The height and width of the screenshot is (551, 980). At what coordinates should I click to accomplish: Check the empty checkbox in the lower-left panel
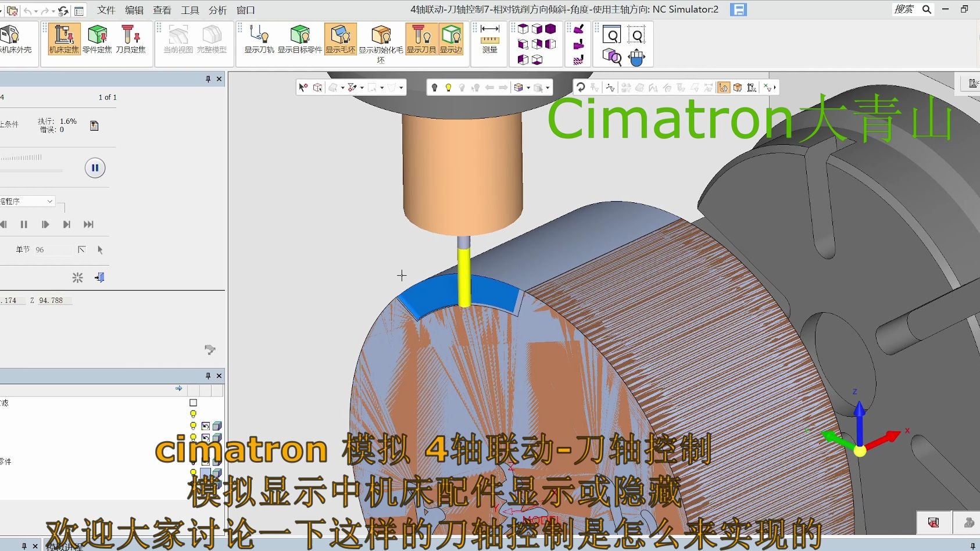[194, 402]
